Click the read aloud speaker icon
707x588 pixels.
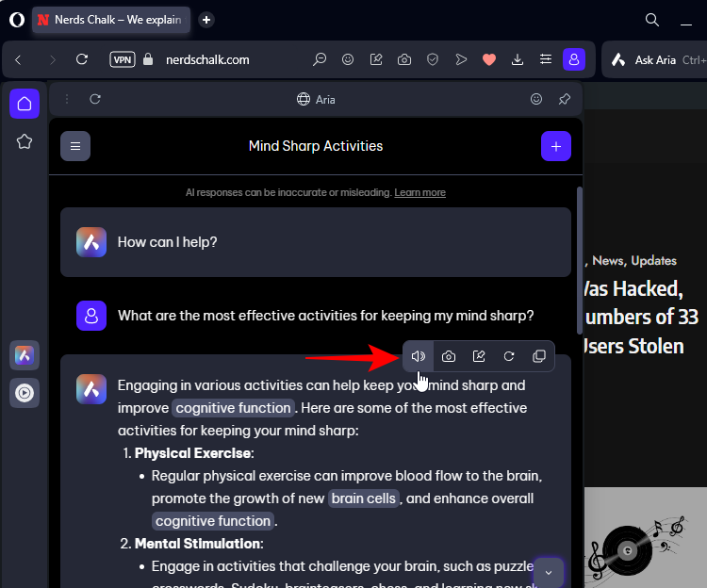click(419, 356)
